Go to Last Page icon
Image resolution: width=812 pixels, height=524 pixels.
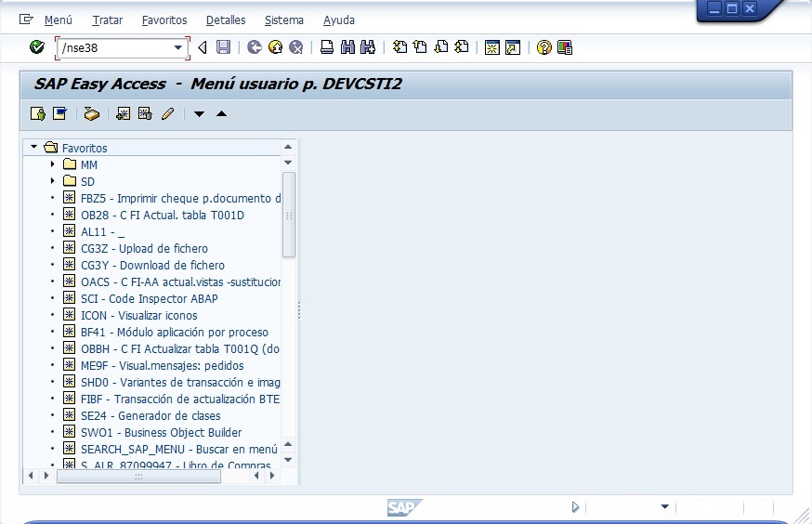[462, 47]
